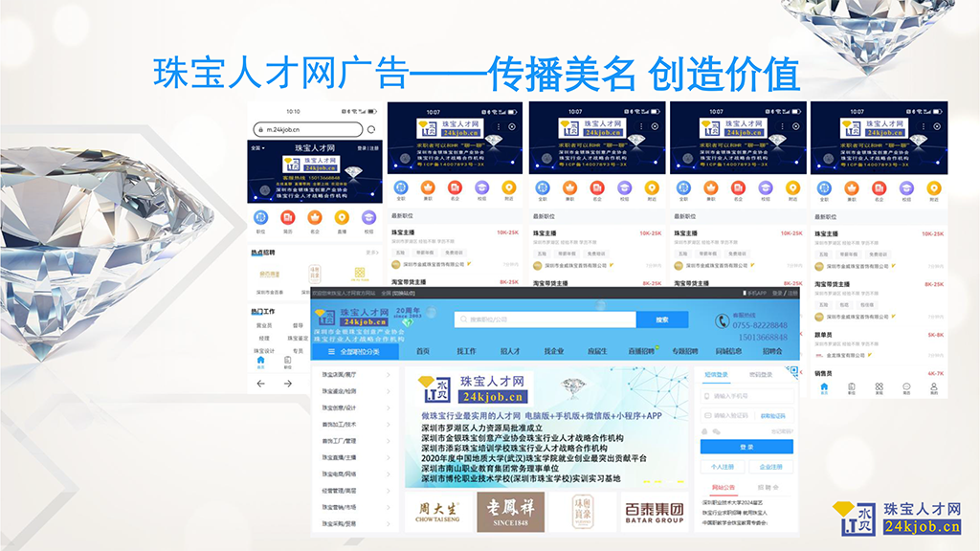Expand 珠宝直播/主播 category row
980x551 pixels.
click(x=356, y=457)
